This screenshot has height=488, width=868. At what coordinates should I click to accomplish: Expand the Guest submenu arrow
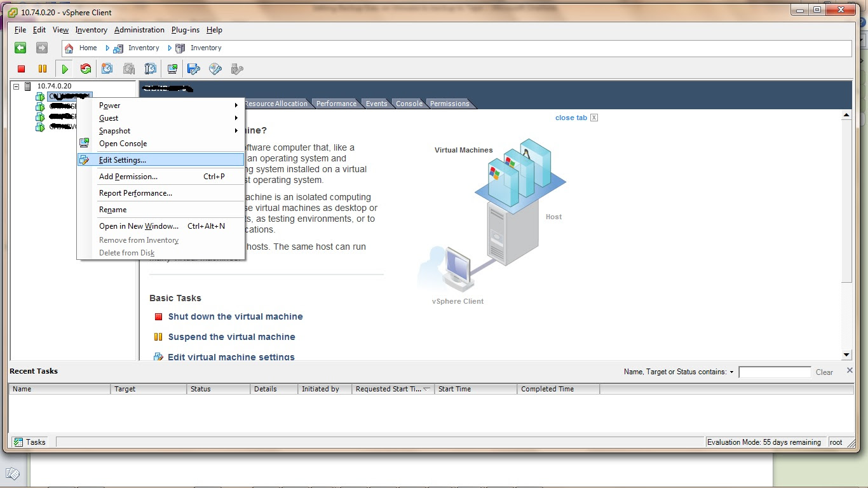click(x=236, y=118)
